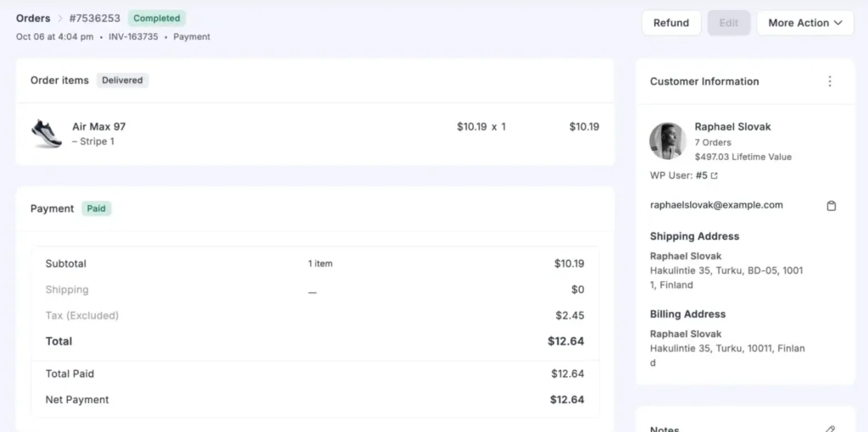Click the Air Max 97 shoe thumbnail
The image size is (868, 432).
click(47, 133)
